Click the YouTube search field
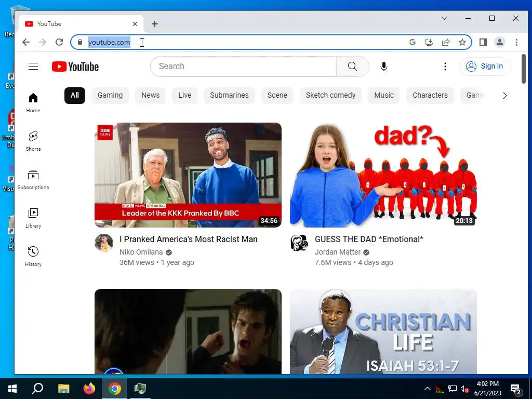Screen dimensions: 532x399 (x=243, y=66)
